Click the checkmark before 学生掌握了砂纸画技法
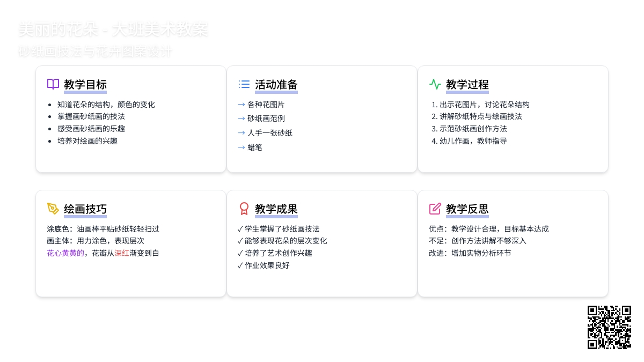Viewport: 644px width, 362px height. click(240, 229)
